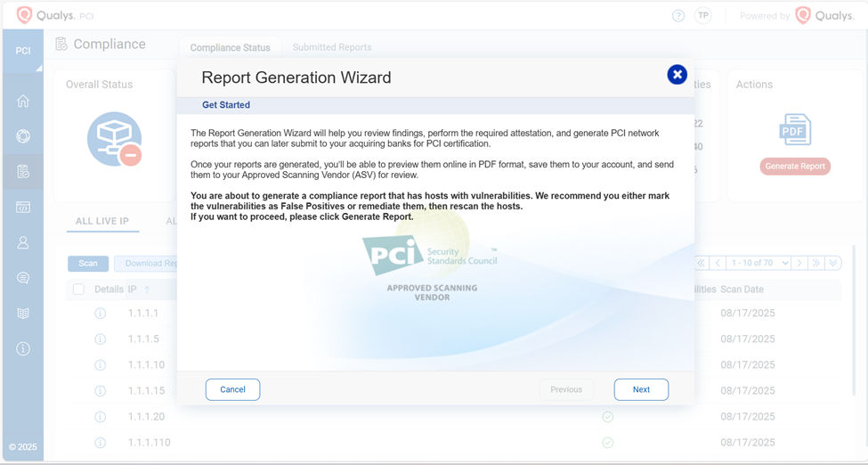Go to first page of results

[702, 263]
